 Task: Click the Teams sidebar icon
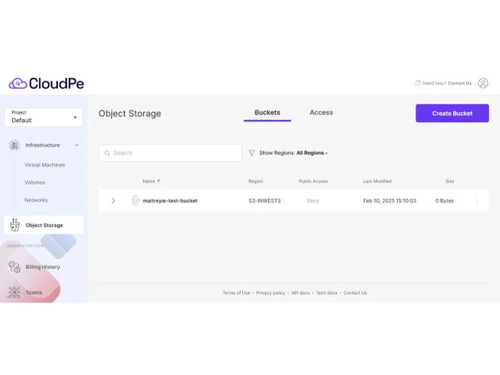(x=14, y=292)
